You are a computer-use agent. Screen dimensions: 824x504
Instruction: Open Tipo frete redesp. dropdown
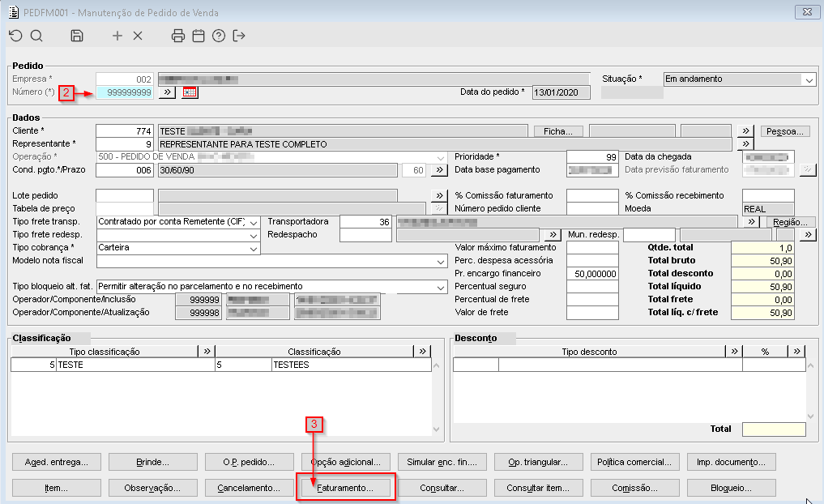pos(254,235)
